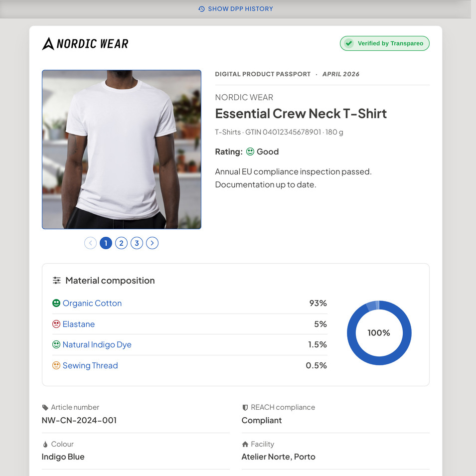Select Atelier Norte, Porto facility text
Image resolution: width=476 pixels, height=476 pixels.
coord(279,457)
